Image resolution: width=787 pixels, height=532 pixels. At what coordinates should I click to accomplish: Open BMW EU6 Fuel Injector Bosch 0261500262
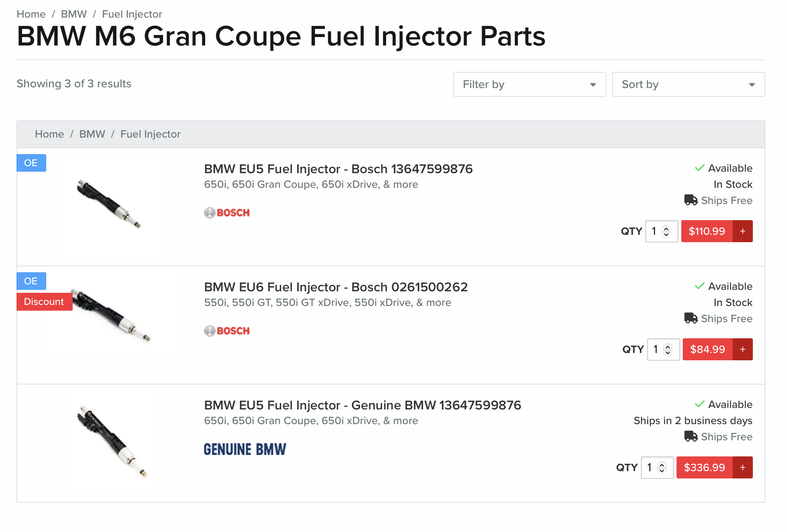click(x=336, y=287)
